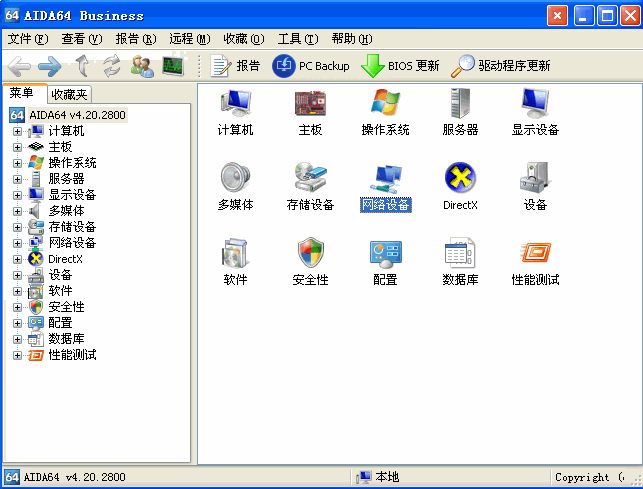
Task: Click the users manage toolbar icon
Action: click(142, 66)
